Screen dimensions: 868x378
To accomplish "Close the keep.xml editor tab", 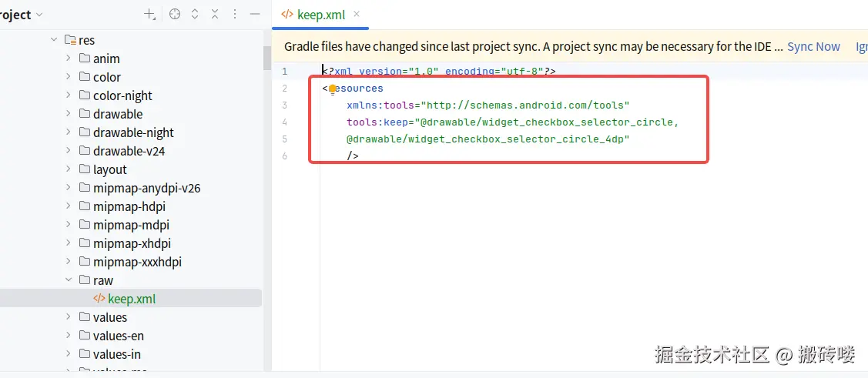I will click(357, 15).
